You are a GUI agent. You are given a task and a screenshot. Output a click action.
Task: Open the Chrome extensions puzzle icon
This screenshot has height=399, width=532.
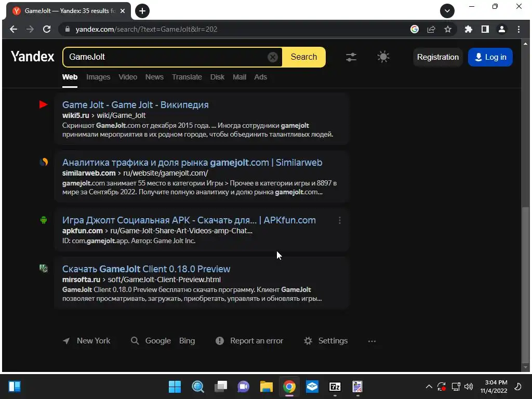click(469, 29)
